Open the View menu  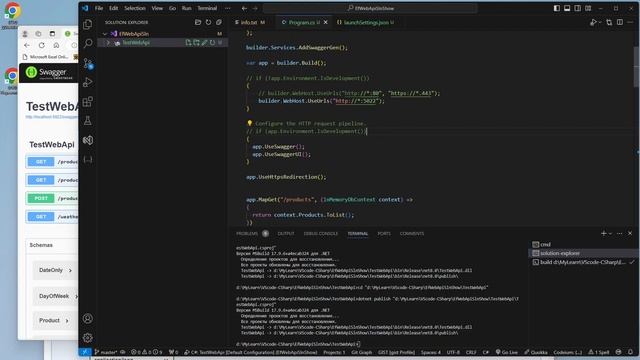click(x=157, y=8)
